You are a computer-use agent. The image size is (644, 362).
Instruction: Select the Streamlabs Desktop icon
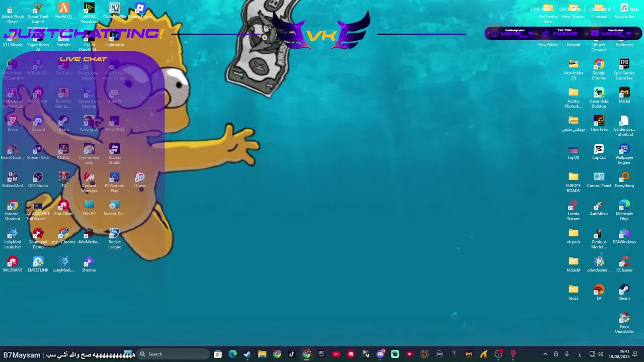599,98
